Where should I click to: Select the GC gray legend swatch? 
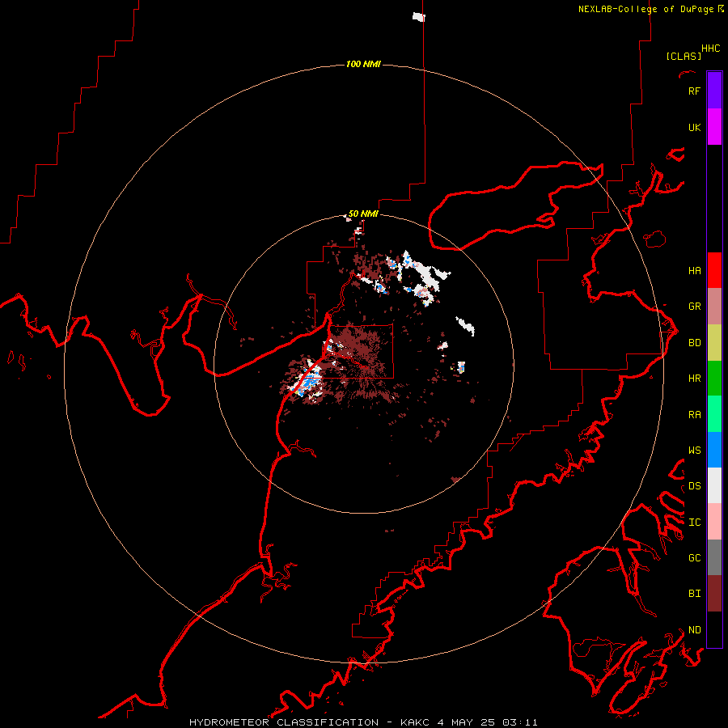714,557
